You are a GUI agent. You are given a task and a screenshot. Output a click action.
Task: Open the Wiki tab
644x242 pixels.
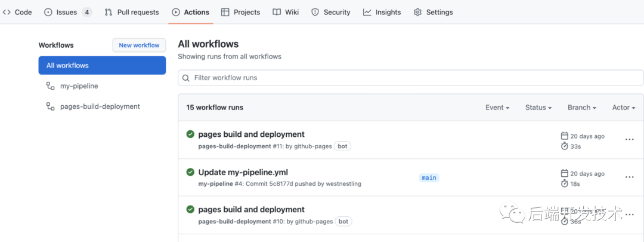286,12
